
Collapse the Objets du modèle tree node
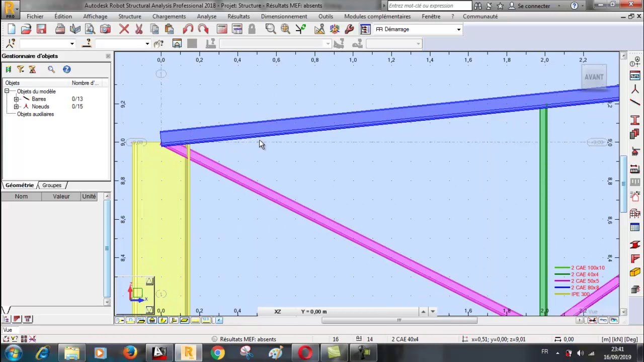(7, 92)
